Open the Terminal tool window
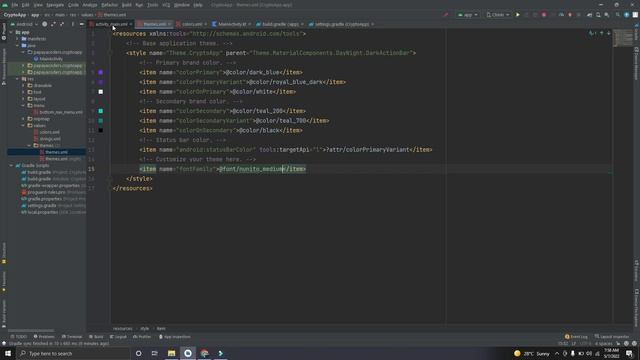640x360 pixels. pos(72,337)
